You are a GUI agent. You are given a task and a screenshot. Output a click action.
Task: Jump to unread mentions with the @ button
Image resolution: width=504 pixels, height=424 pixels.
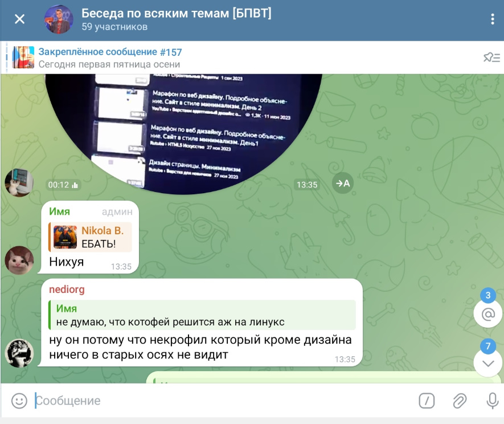[488, 314]
